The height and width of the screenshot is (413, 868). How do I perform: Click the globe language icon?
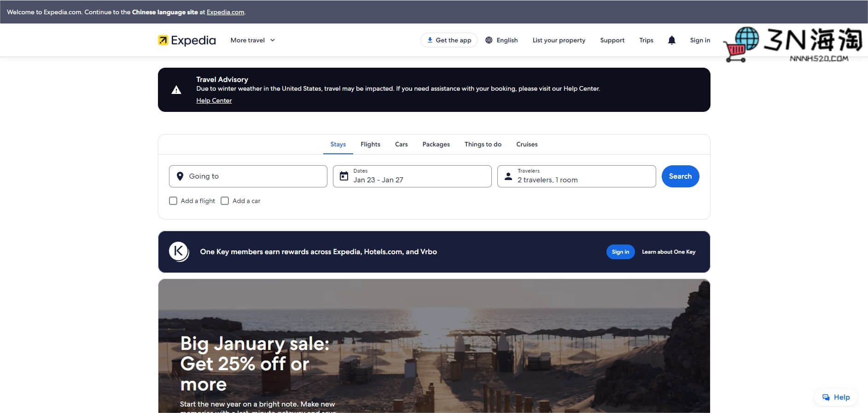tap(489, 40)
